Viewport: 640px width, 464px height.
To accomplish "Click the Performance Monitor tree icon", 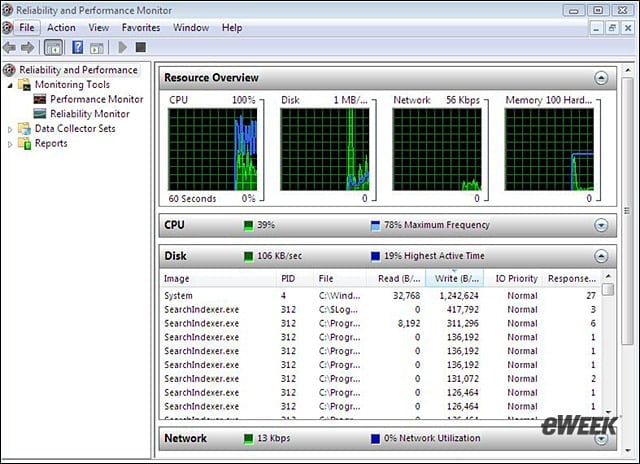I will coord(40,99).
